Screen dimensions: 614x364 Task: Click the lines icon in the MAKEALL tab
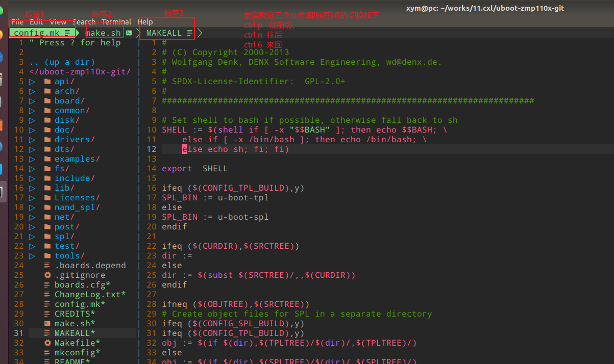pyautogui.click(x=190, y=33)
